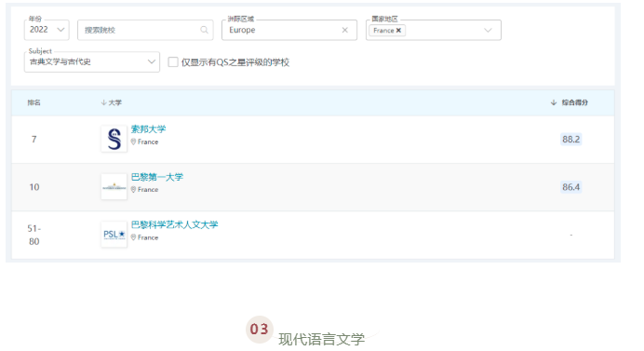Screen dimensions: 644x351
Task: Click the Europe region field
Action: point(289,30)
